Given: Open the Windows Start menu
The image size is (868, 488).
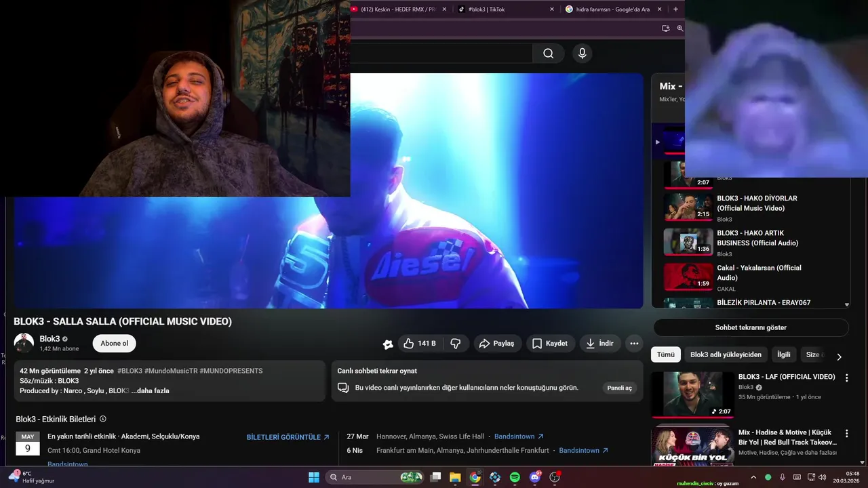Looking at the screenshot, I should click(x=314, y=477).
